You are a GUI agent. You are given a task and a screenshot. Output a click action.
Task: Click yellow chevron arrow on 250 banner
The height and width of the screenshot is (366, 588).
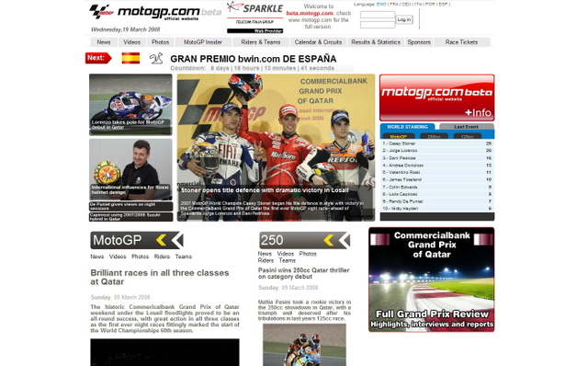coord(329,240)
